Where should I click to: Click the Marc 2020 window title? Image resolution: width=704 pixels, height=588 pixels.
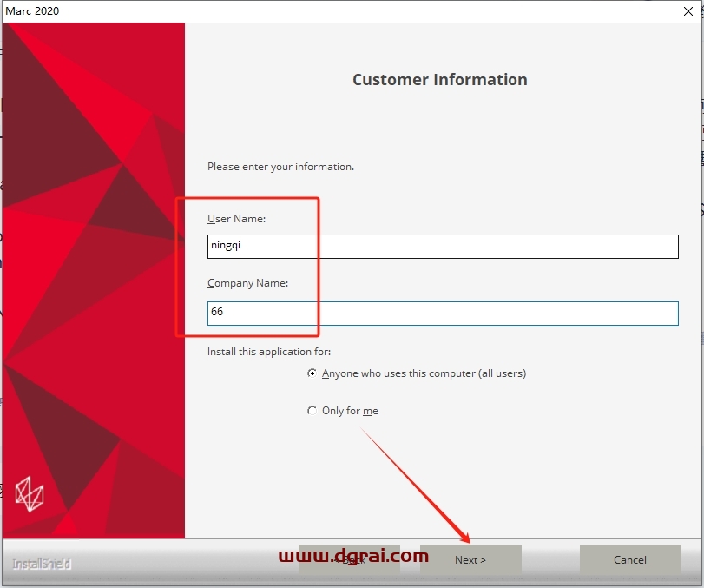coord(32,10)
